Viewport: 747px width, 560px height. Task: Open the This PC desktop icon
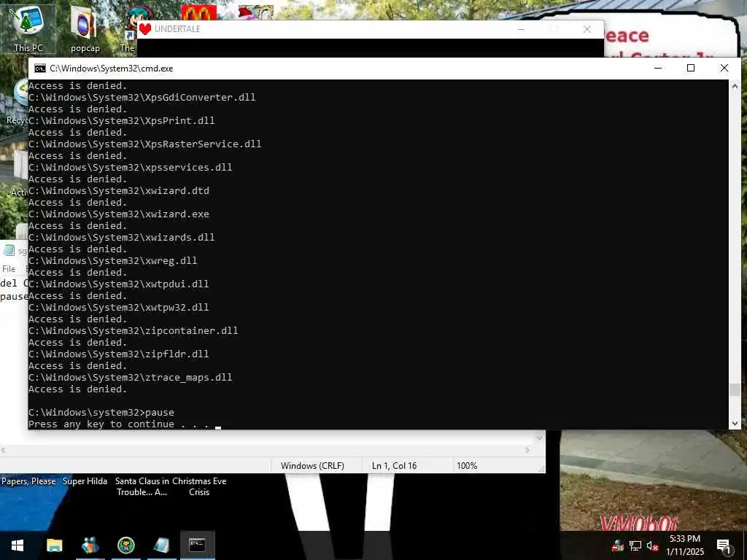pos(28,28)
